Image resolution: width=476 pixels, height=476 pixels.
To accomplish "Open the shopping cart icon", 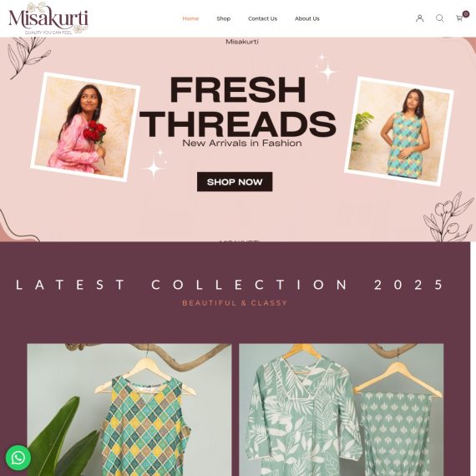I will (459, 18).
